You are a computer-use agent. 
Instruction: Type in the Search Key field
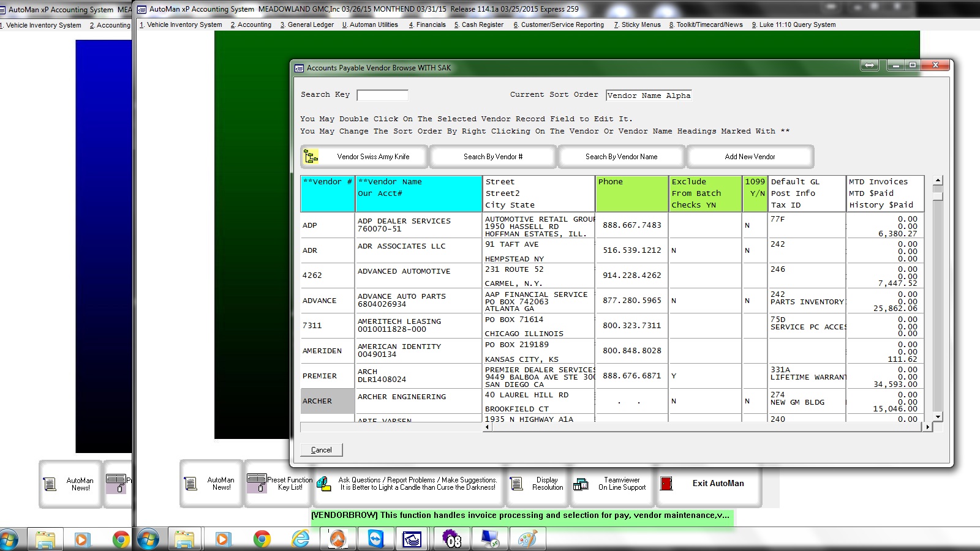click(x=382, y=95)
